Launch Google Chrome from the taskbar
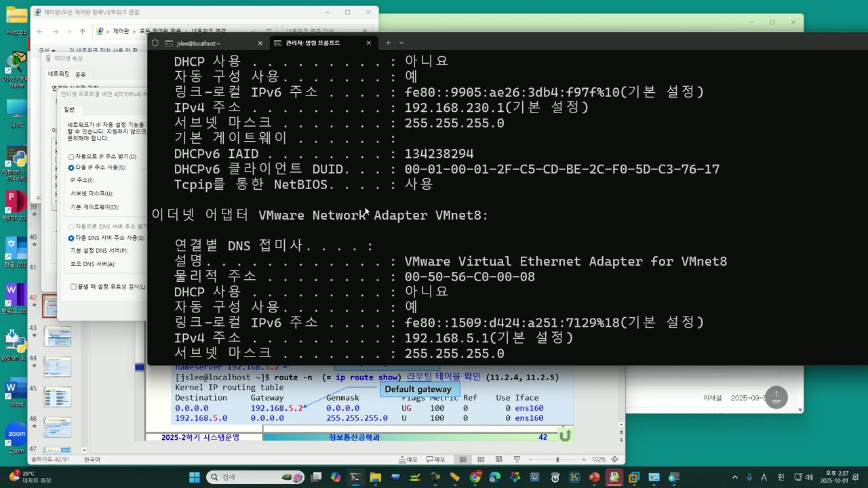Image resolution: width=868 pixels, height=488 pixels. click(x=475, y=477)
